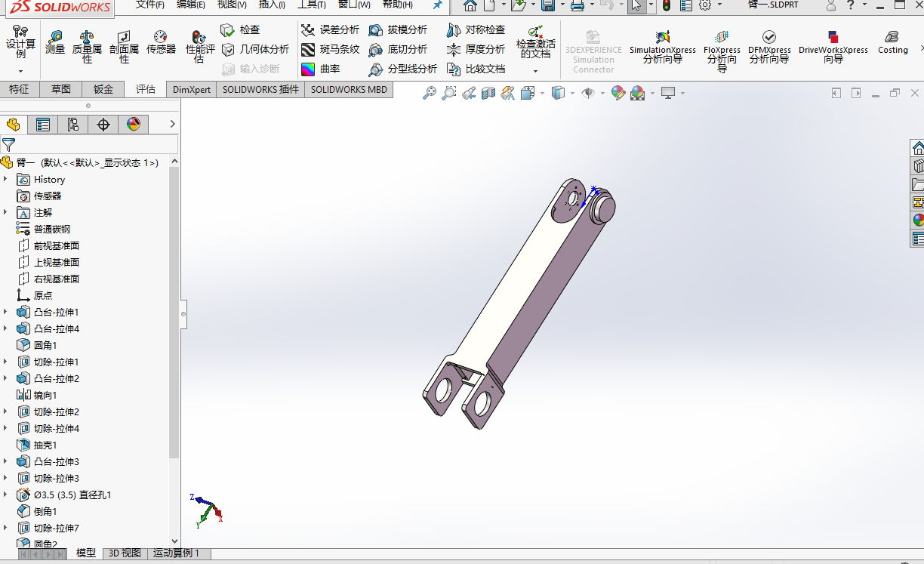Launch SimulationXpress 分析向导
Screen dimensions: 924x564
coord(662,47)
